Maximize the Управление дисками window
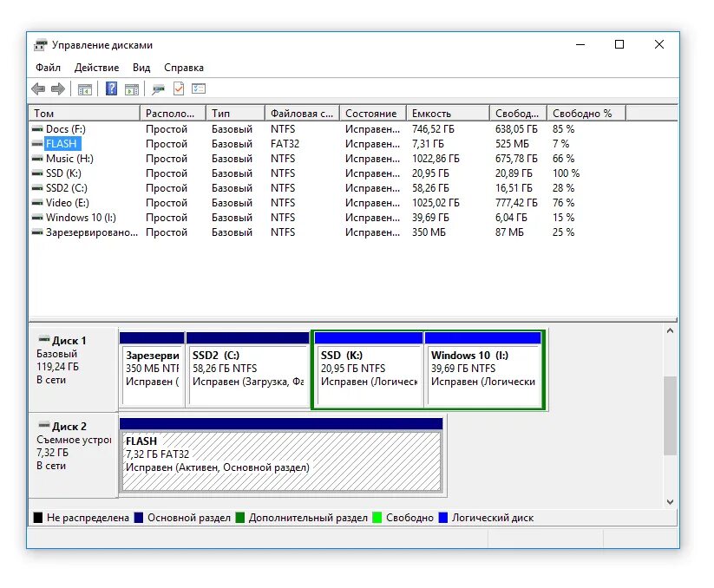714x588 pixels. pos(619,44)
